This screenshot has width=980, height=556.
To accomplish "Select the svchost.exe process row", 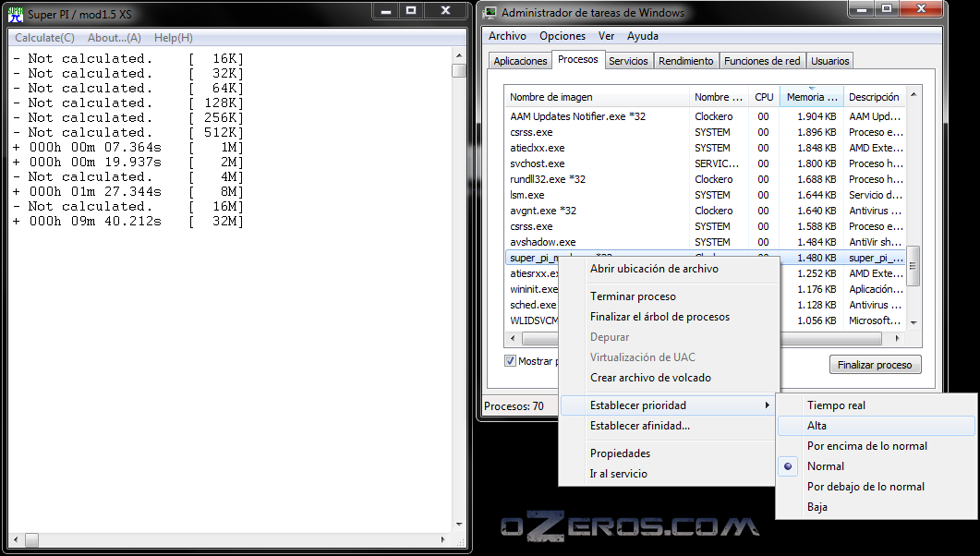I will coord(705,163).
